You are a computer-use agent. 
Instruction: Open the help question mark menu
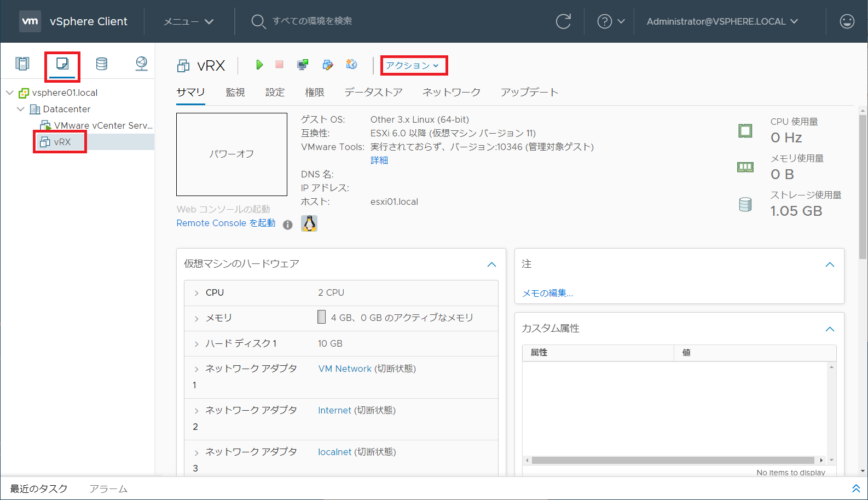point(611,21)
